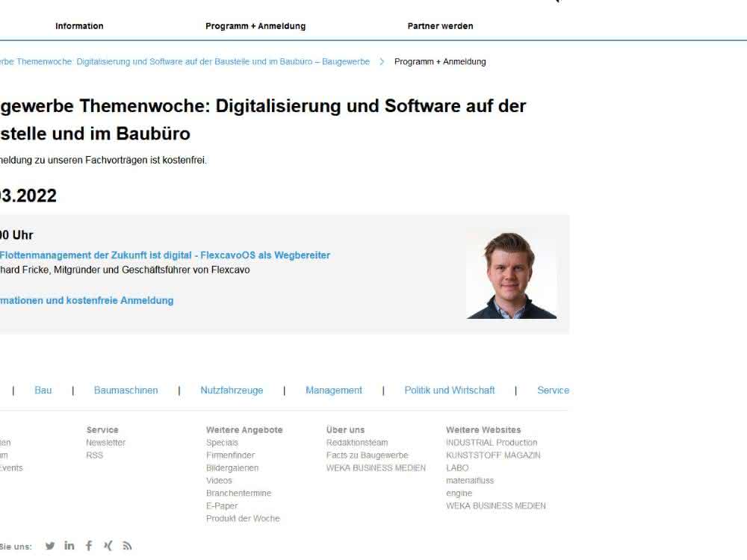Open the Firmenfinder footer link

231,455
